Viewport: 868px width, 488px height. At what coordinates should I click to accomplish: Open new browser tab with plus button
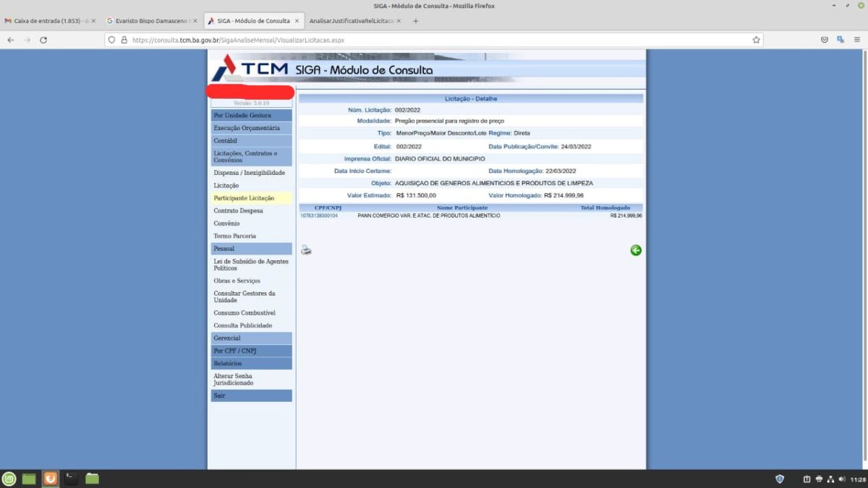(x=415, y=21)
